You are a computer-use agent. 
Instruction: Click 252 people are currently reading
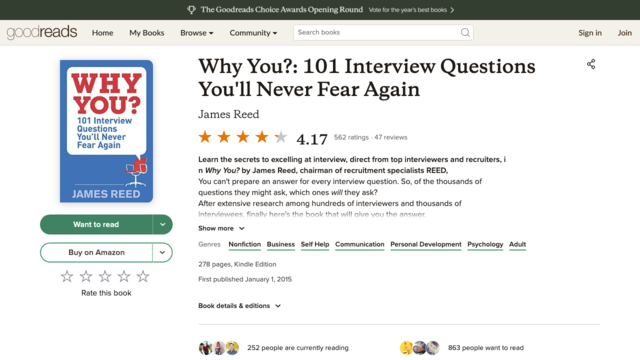pyautogui.click(x=298, y=348)
